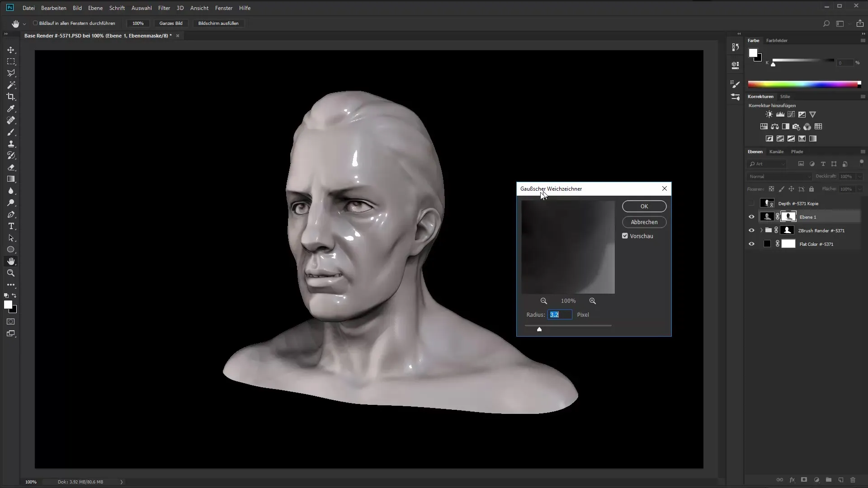This screenshot has height=488, width=868.
Task: Select the Zoom tool in toolbar
Action: tap(11, 273)
